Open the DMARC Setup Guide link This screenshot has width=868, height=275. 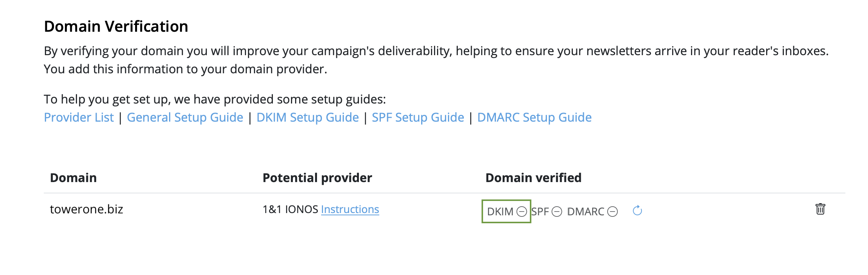534,117
